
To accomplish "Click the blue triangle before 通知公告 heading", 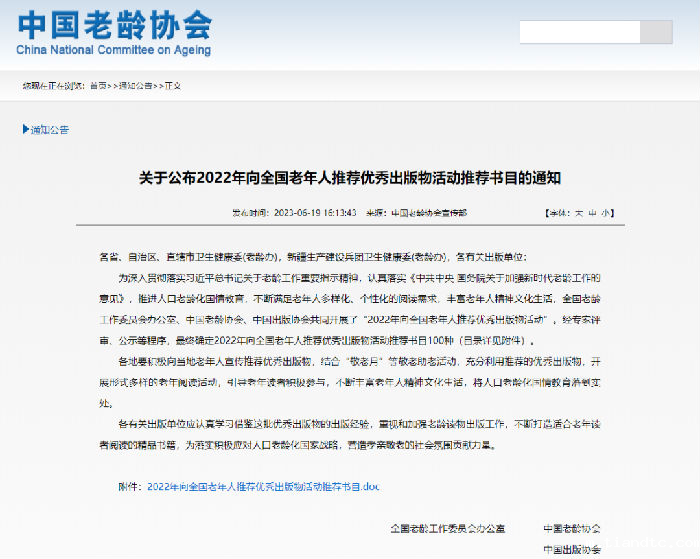I will coord(25,129).
